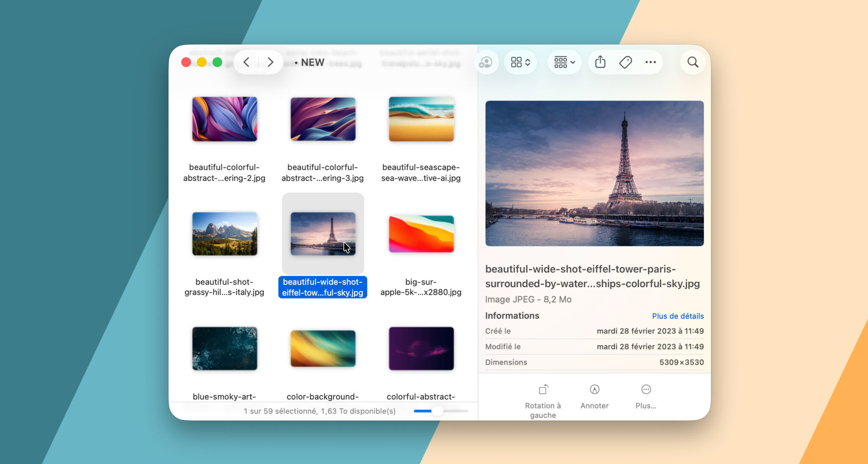Screen dimensions: 868x464
Task: Click the Rotation à gauche icon
Action: coord(543,389)
